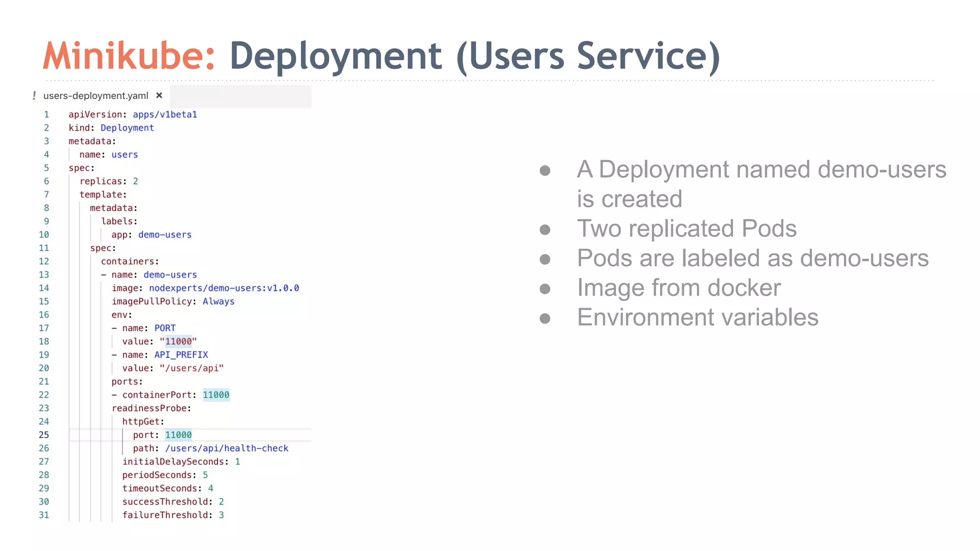Click the users-deployment.yaml tab label
This screenshot has height=551, width=980.
tap(96, 96)
